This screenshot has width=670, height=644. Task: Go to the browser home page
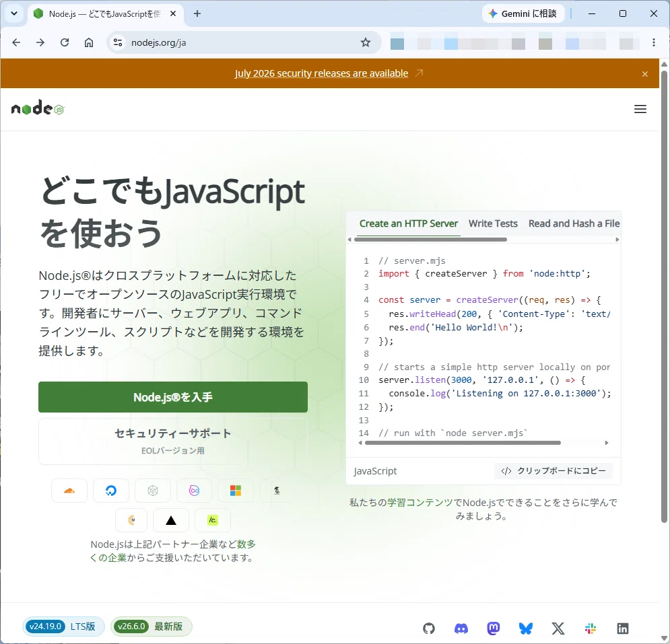click(x=89, y=42)
